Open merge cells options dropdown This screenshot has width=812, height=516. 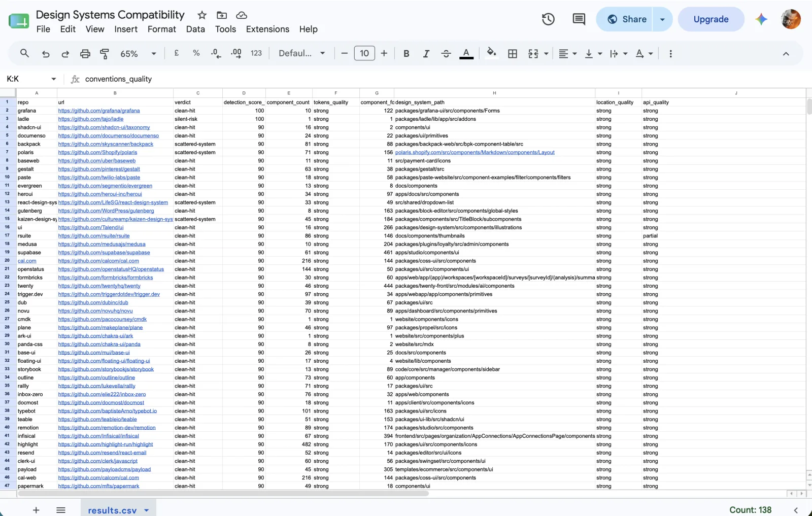click(x=547, y=53)
